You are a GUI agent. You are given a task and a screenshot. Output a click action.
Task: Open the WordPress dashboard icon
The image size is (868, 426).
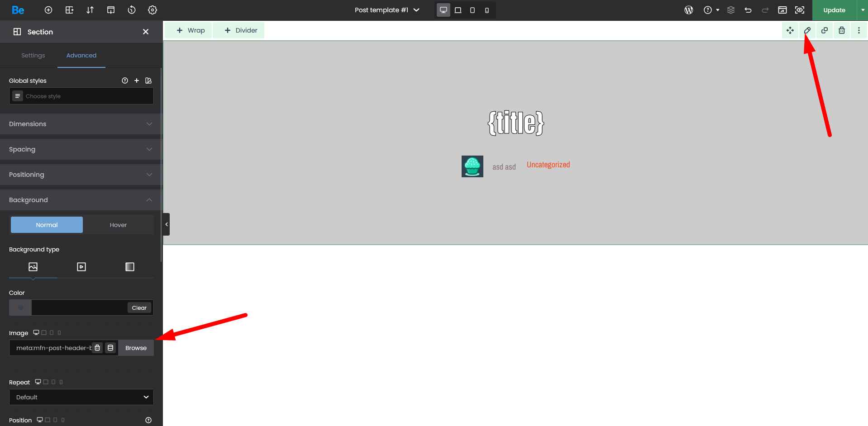click(x=688, y=10)
